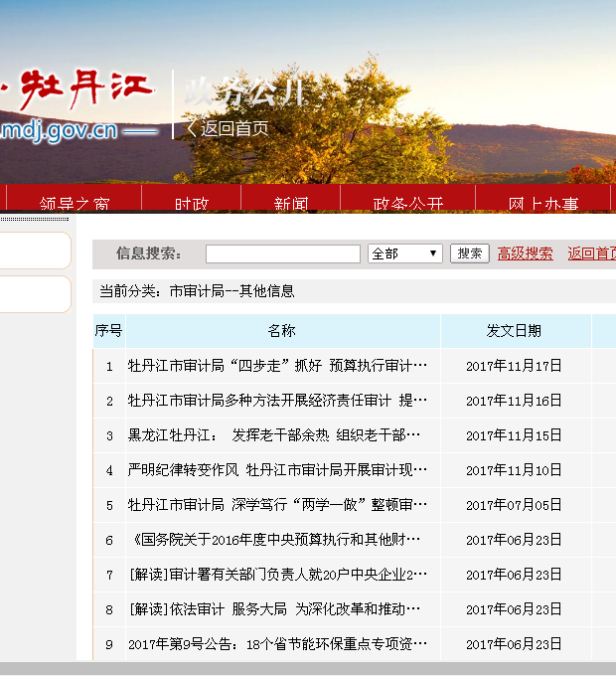Go to the 时政 navigation tab
This screenshot has height=676, width=616.
click(192, 203)
